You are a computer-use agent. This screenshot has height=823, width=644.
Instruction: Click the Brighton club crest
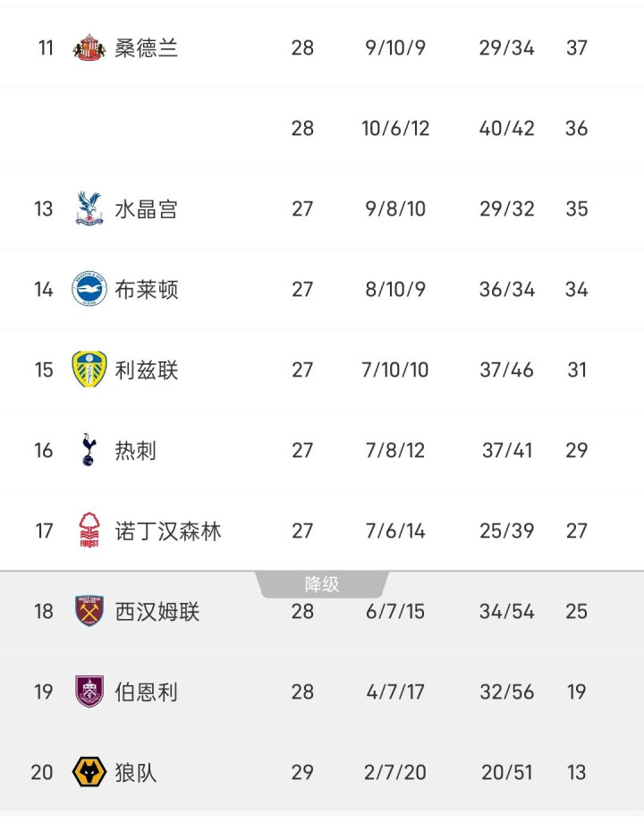tap(89, 289)
